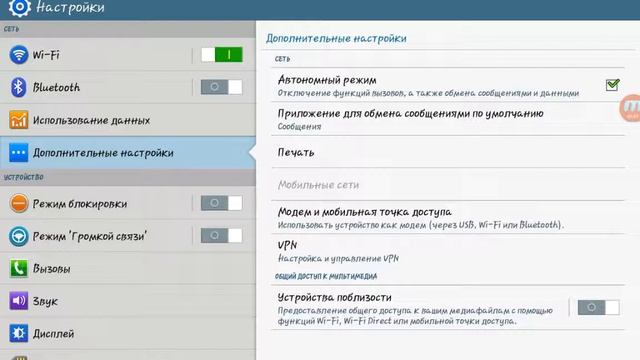Click the Bluetooth label text
The width and height of the screenshot is (640, 360).
56,87
